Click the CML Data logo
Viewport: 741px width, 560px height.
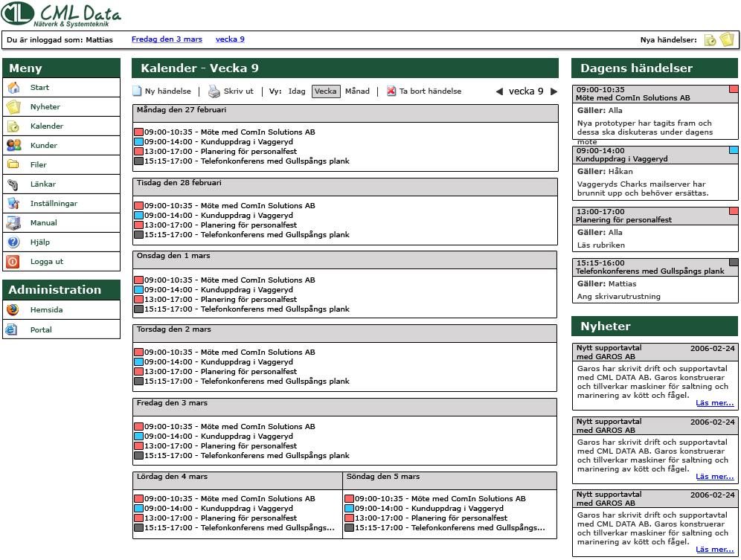tap(62, 14)
